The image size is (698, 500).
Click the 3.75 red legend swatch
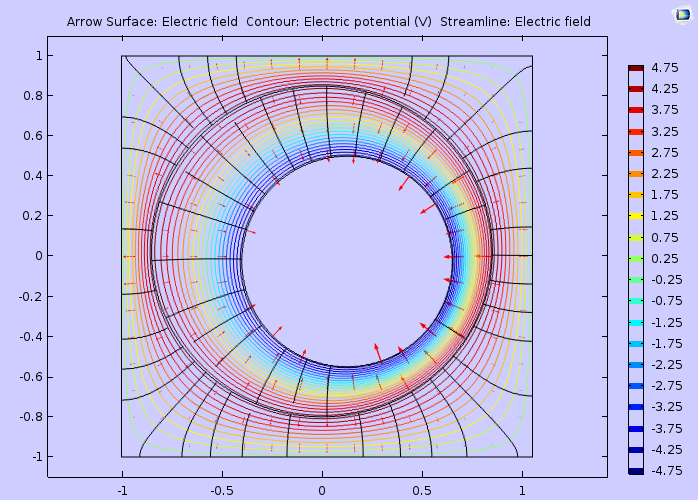pyautogui.click(x=636, y=110)
